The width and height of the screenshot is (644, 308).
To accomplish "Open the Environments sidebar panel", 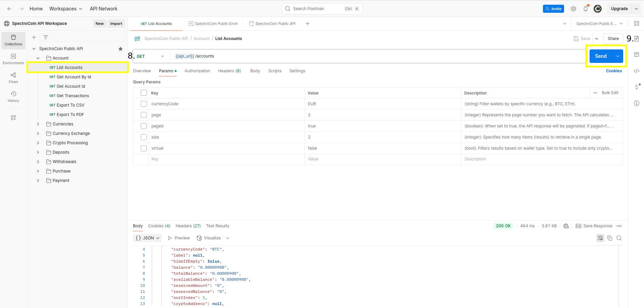I will pyautogui.click(x=13, y=59).
